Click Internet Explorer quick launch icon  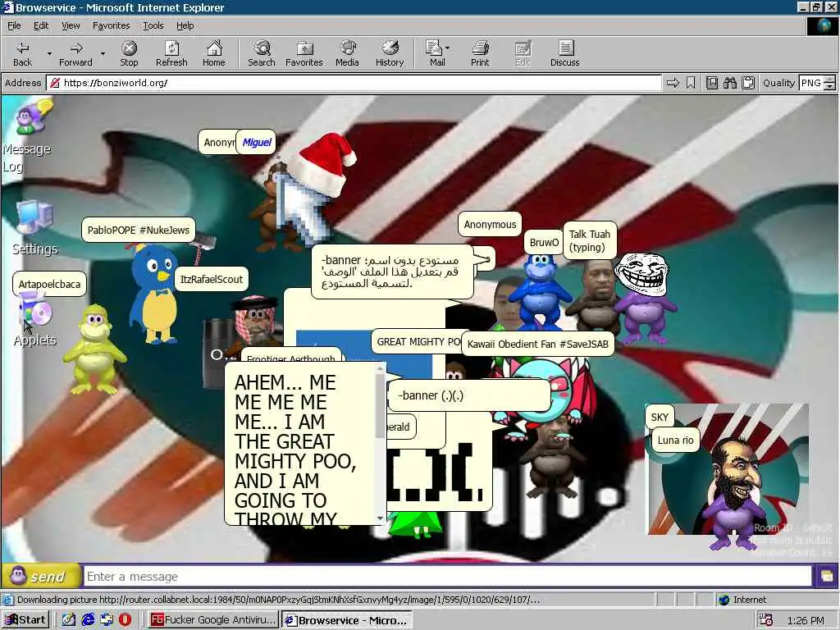point(88,620)
